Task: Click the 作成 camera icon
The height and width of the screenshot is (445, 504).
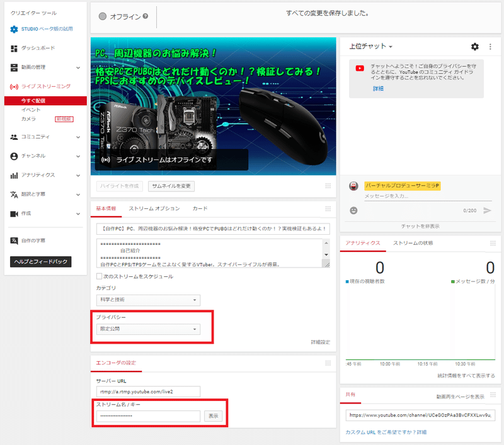Action: 14,214
